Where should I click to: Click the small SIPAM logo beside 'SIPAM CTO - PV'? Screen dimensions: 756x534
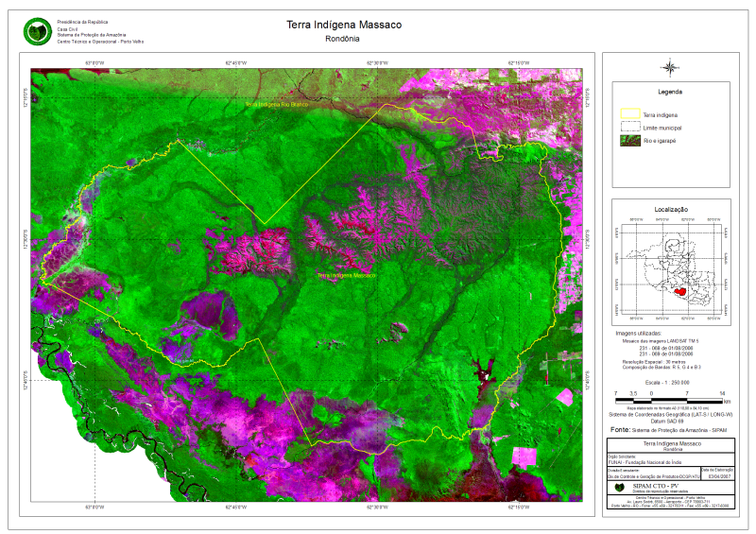[620, 487]
